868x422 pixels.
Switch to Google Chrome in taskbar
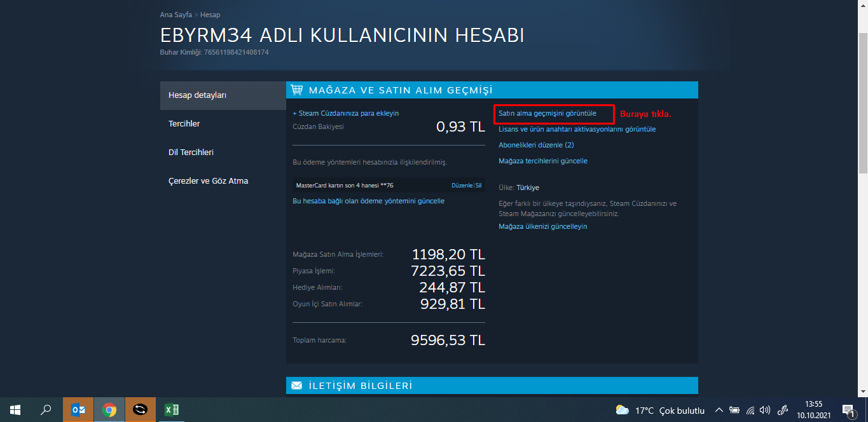coord(109,410)
